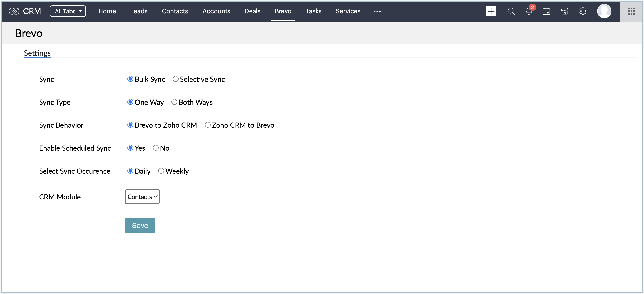Open the calendar icon in header
This screenshot has height=294, width=644.
point(546,11)
